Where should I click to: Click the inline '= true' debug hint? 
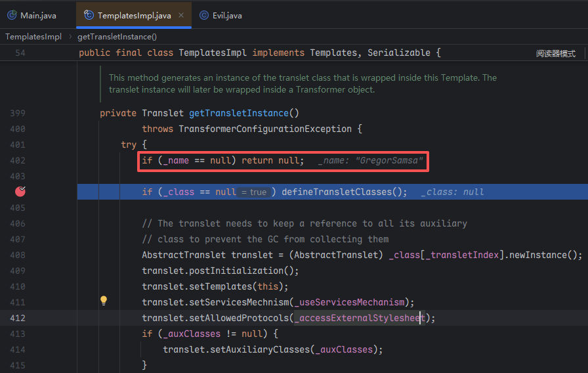coord(253,192)
